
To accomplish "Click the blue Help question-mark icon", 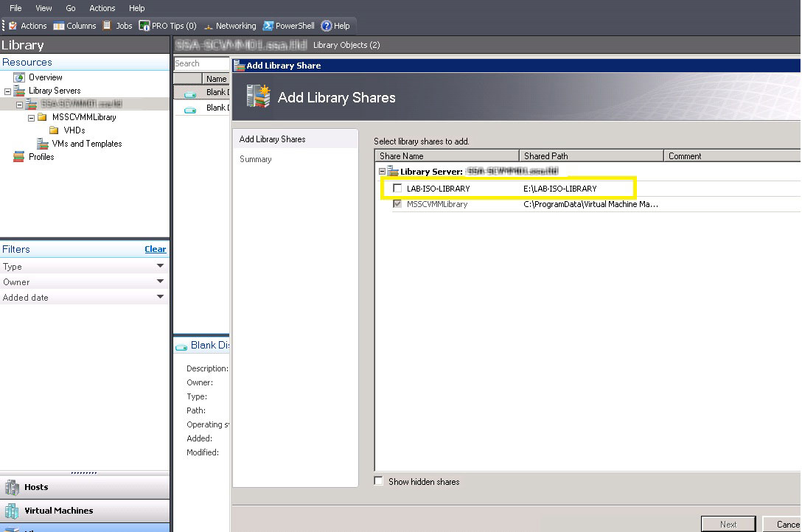I will point(327,26).
